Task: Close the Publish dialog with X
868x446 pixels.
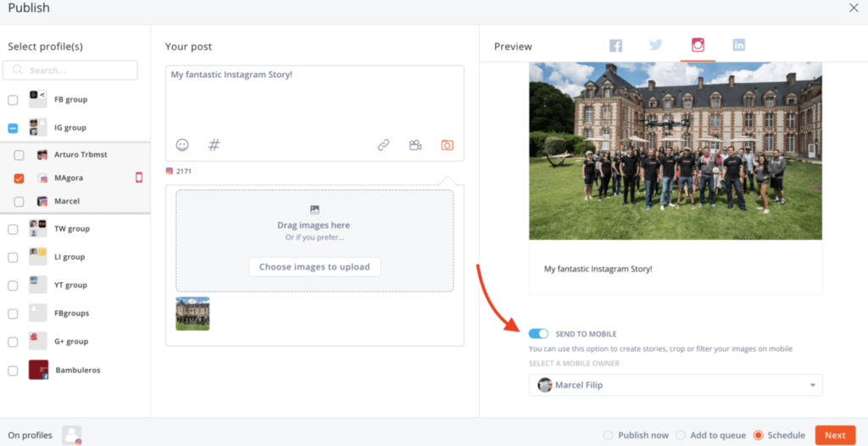Action: coord(854,8)
